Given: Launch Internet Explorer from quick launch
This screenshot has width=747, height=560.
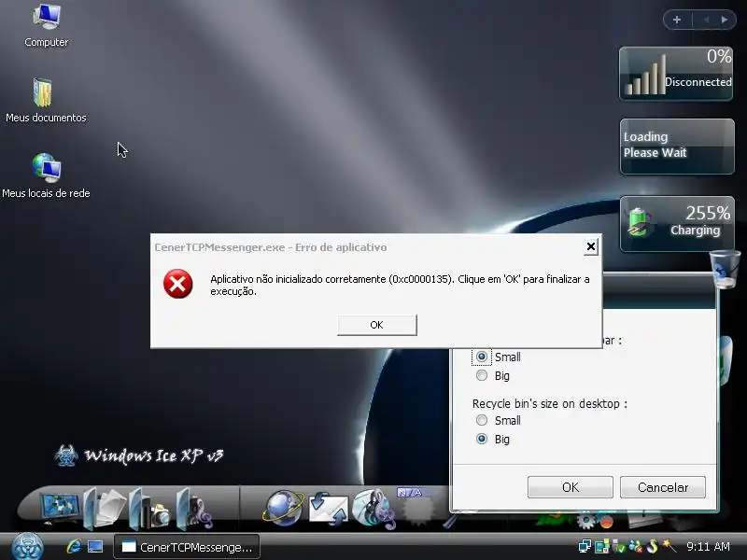Looking at the screenshot, I should coord(74,547).
